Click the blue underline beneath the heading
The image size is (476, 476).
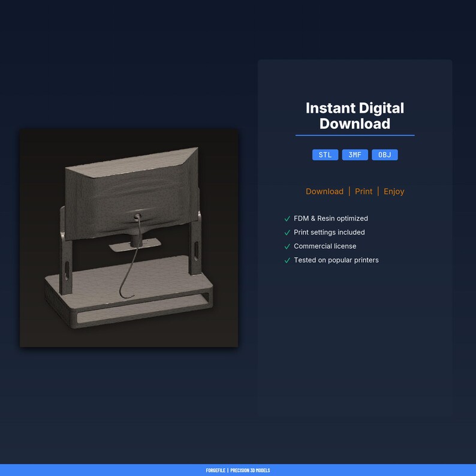355,135
